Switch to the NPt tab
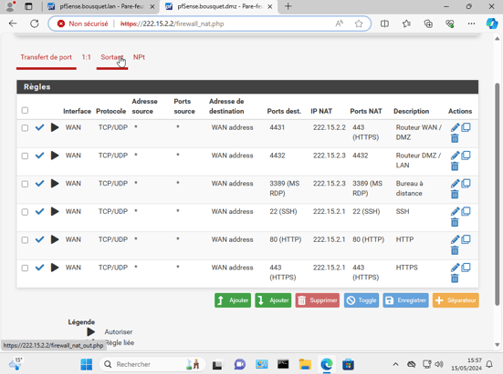The image size is (503, 374). pos(139,57)
